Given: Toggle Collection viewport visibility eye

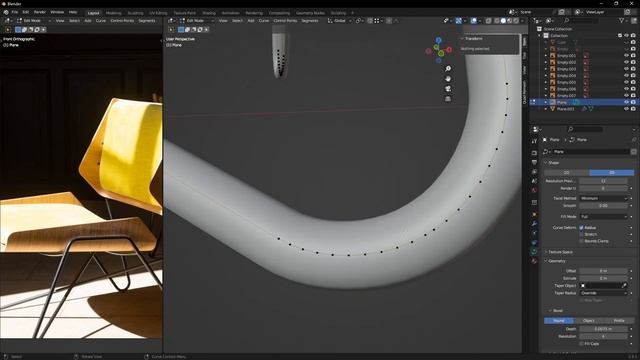Looking at the screenshot, I should click(x=627, y=36).
